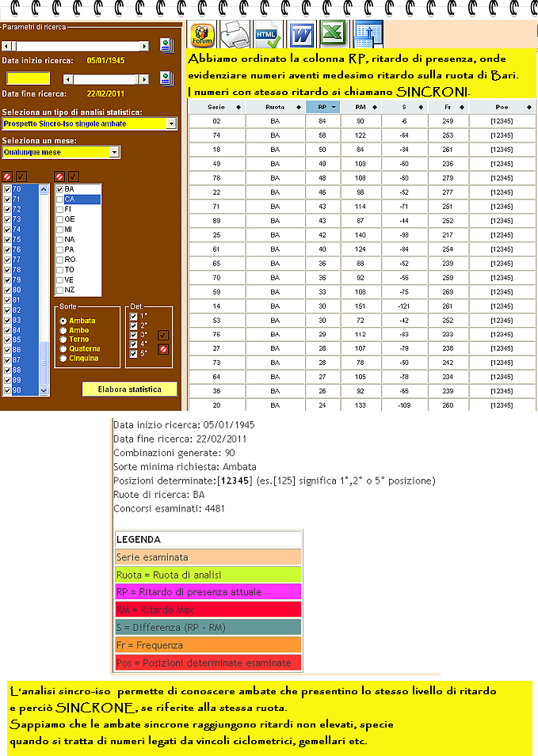Uncheck the 3° position checkbox
The image size is (538, 756).
pos(133,335)
